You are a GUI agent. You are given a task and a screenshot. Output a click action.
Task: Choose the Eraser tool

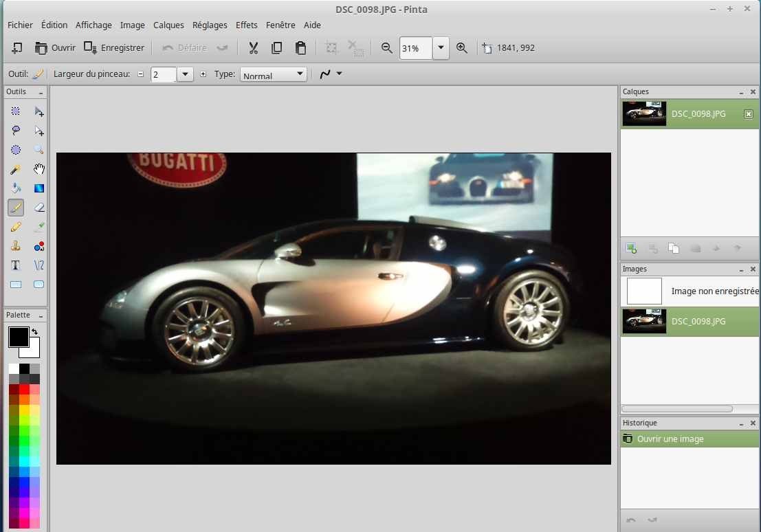39,208
